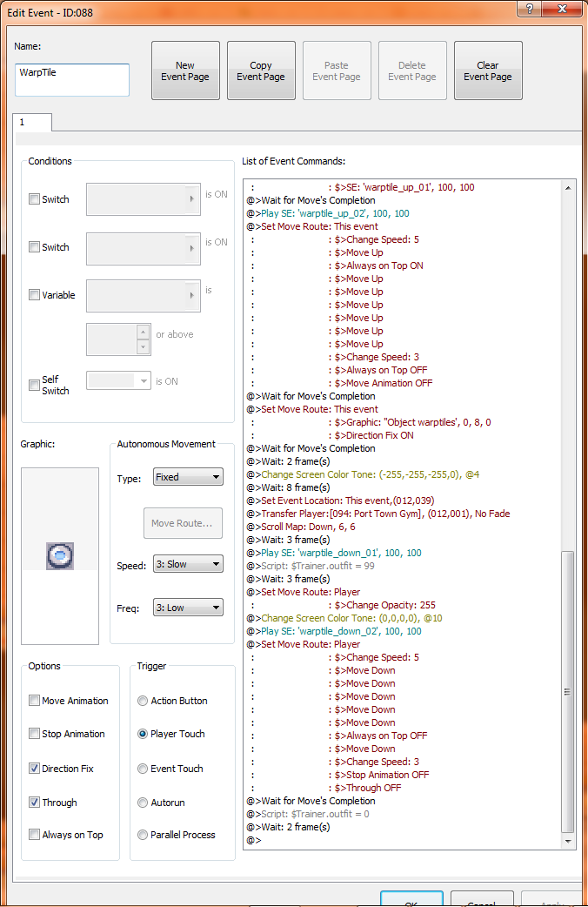Click New Event Page button
This screenshot has height=907, width=588.
185,71
